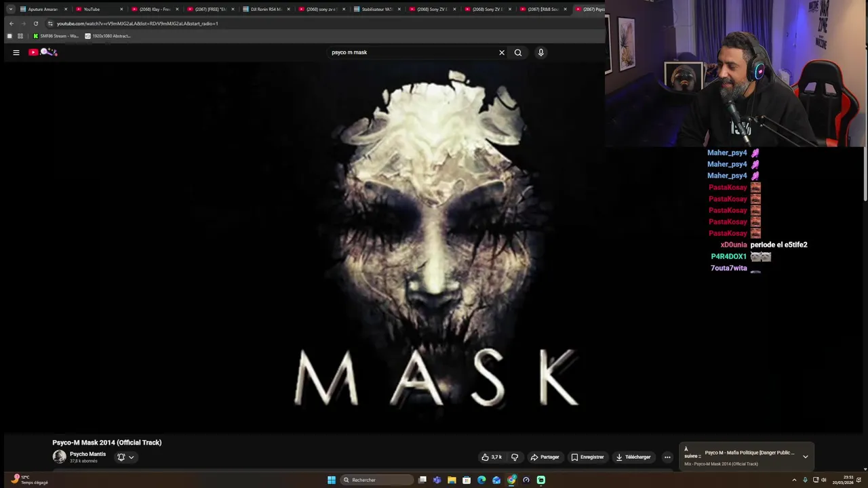The height and width of the screenshot is (488, 868).
Task: Switch to the (2068) Klay tab
Action: [x=155, y=9]
